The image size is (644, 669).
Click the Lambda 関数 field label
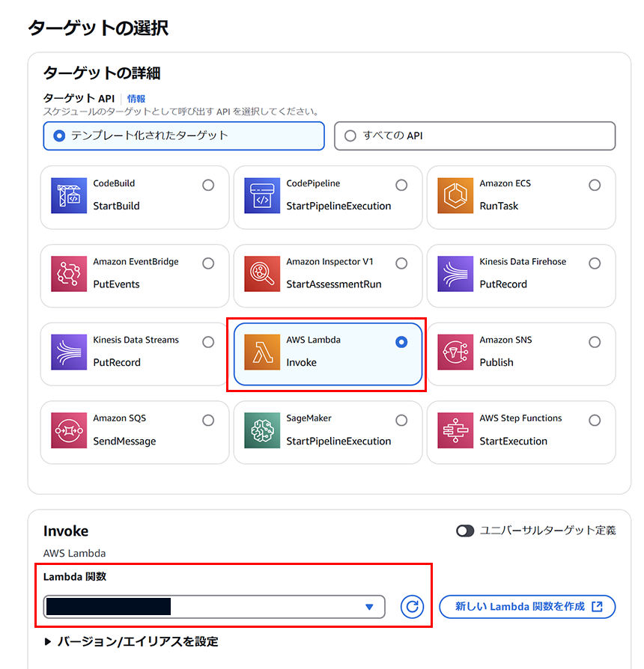point(75,576)
